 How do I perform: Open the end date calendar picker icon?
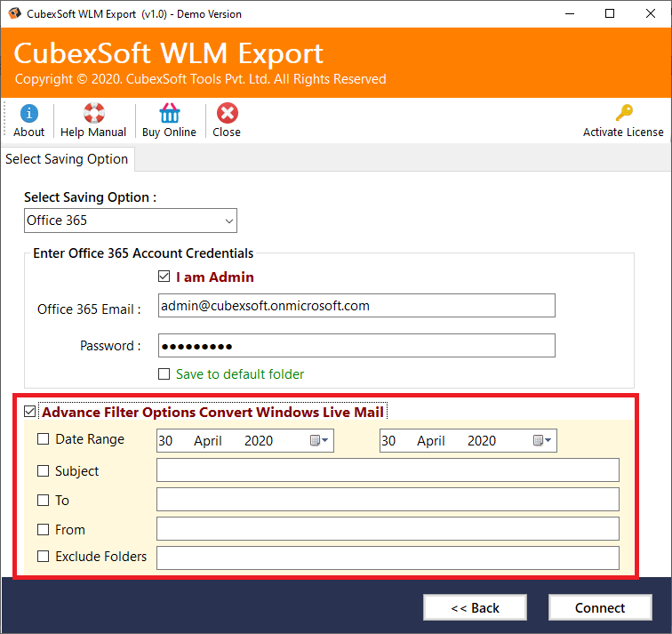point(542,441)
